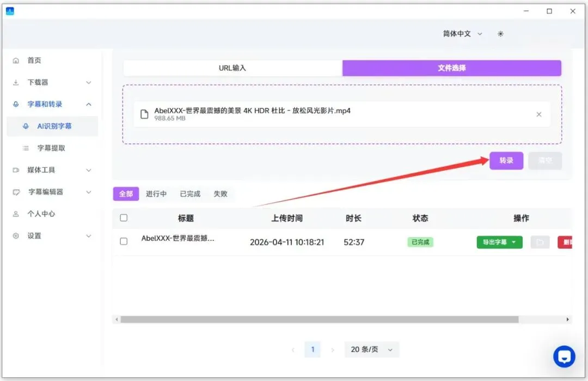The height and width of the screenshot is (381, 588).
Task: Expand the 设置 chevron
Action: click(x=89, y=236)
